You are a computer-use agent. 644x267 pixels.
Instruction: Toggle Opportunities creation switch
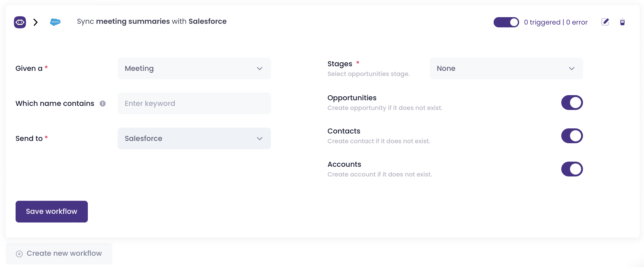(x=572, y=103)
